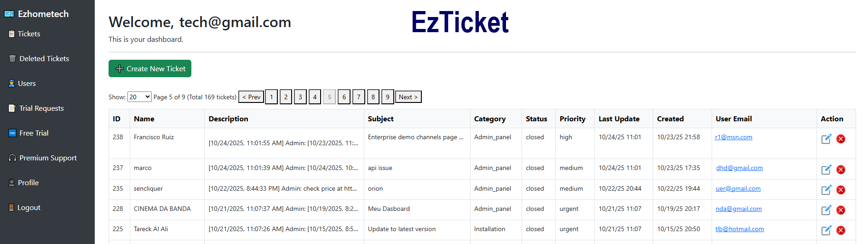868x244 pixels.
Task: Click the Prev page button
Action: point(251,97)
